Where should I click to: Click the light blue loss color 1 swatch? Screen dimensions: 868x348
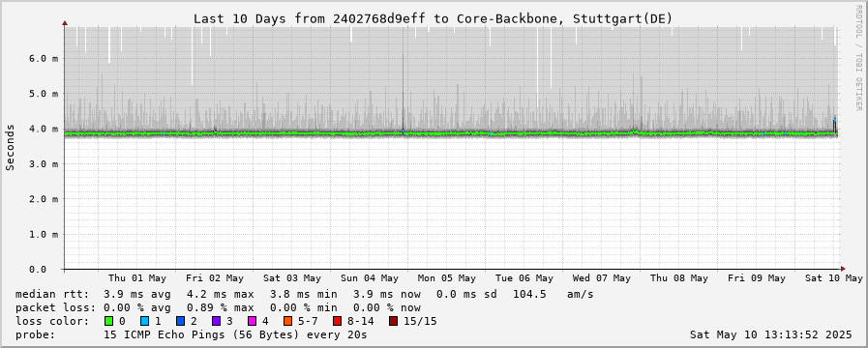click(144, 321)
